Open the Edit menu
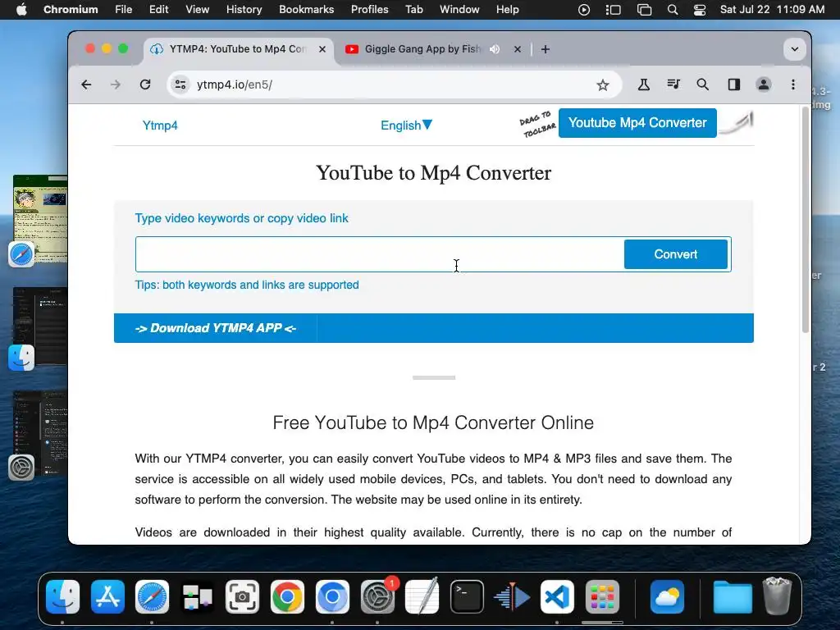Screen dimensions: 840x630 point(158,10)
